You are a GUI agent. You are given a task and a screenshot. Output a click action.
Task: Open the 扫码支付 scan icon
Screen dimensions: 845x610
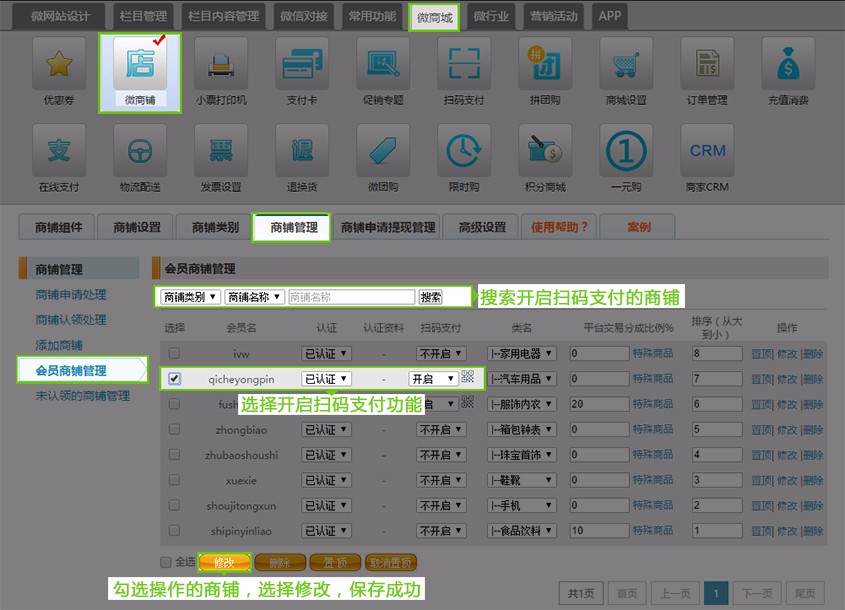tap(464, 64)
